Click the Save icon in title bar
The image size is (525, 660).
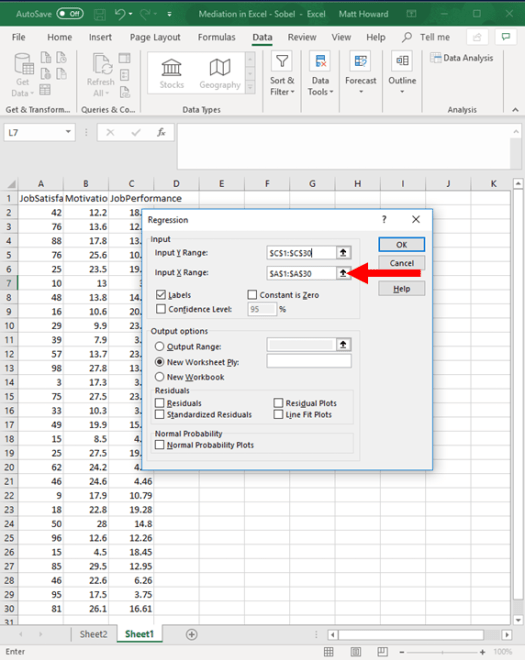[100, 14]
